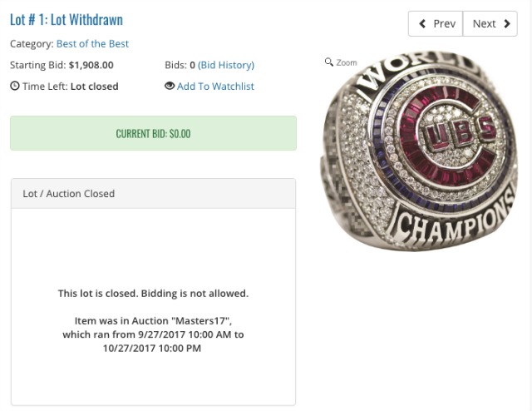Click the magnifier icon above the ring photo
This screenshot has height=411, width=532.
330,62
